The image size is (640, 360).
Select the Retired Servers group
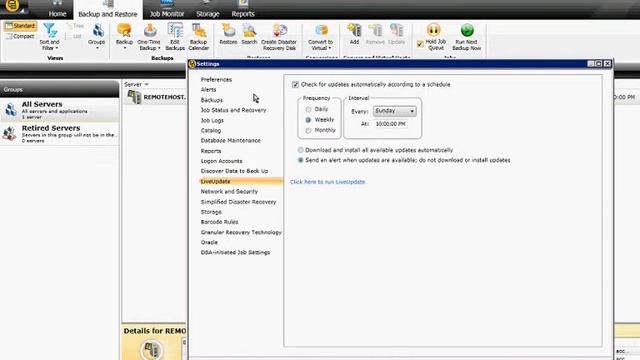tap(60, 133)
